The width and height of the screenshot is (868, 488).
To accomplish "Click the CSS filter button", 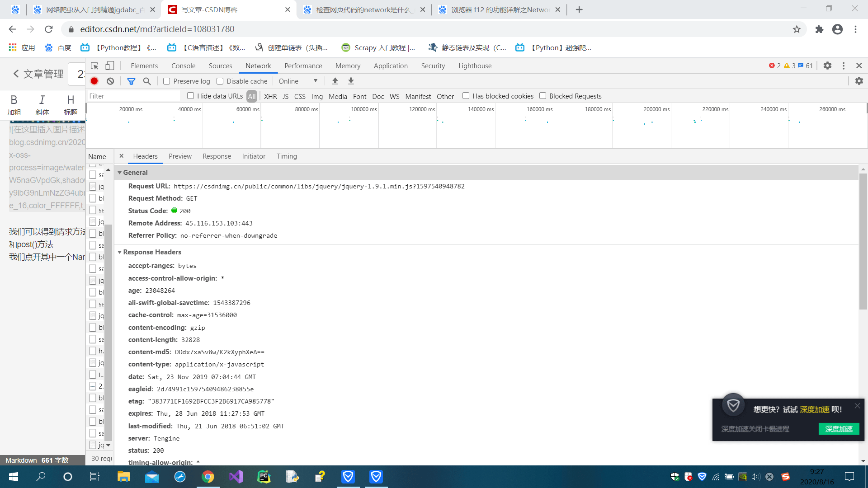I will coord(299,96).
